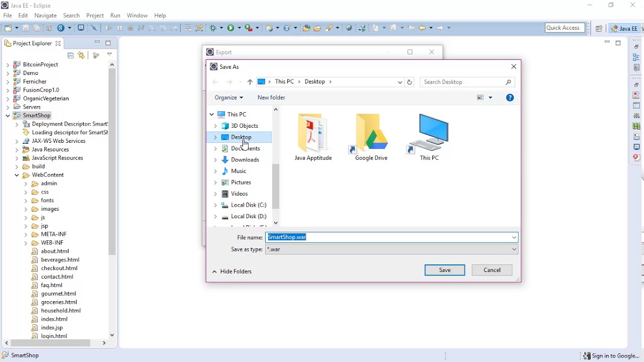The width and height of the screenshot is (644, 362).
Task: Select Pictures in the navigation tree
Action: [241, 183]
